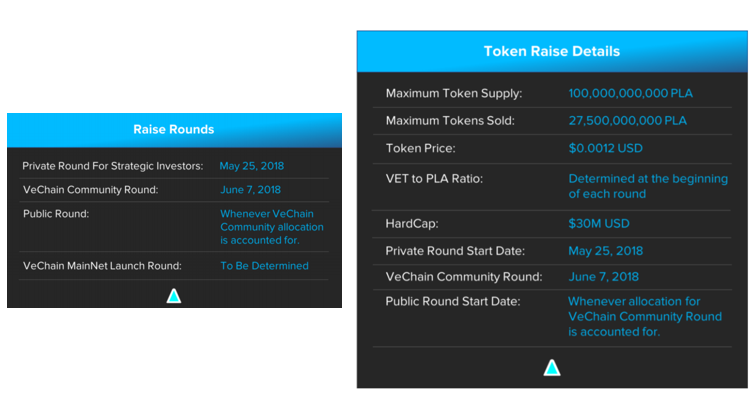The height and width of the screenshot is (402, 752).
Task: Click the Determined at the beginning text
Action: click(648, 178)
